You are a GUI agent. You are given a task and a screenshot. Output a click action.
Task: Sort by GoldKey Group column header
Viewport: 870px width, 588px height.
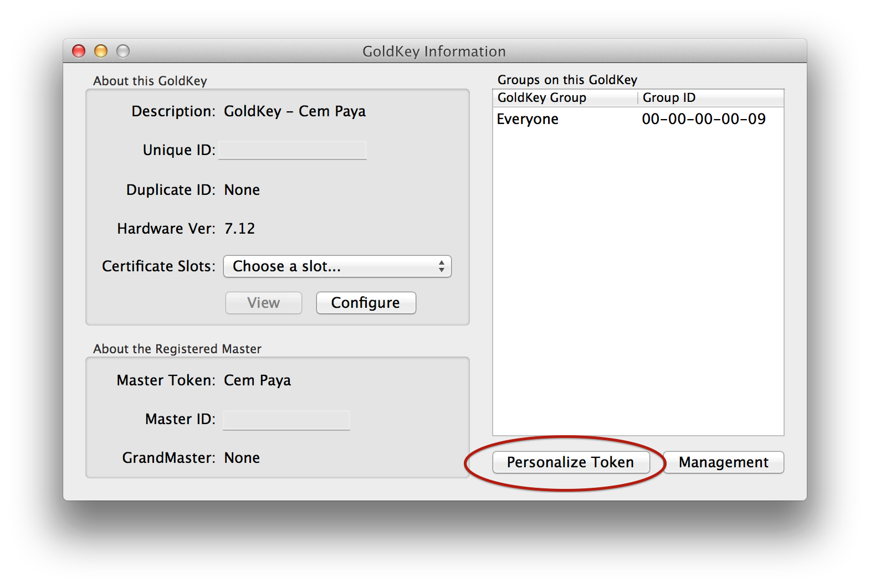click(x=564, y=98)
